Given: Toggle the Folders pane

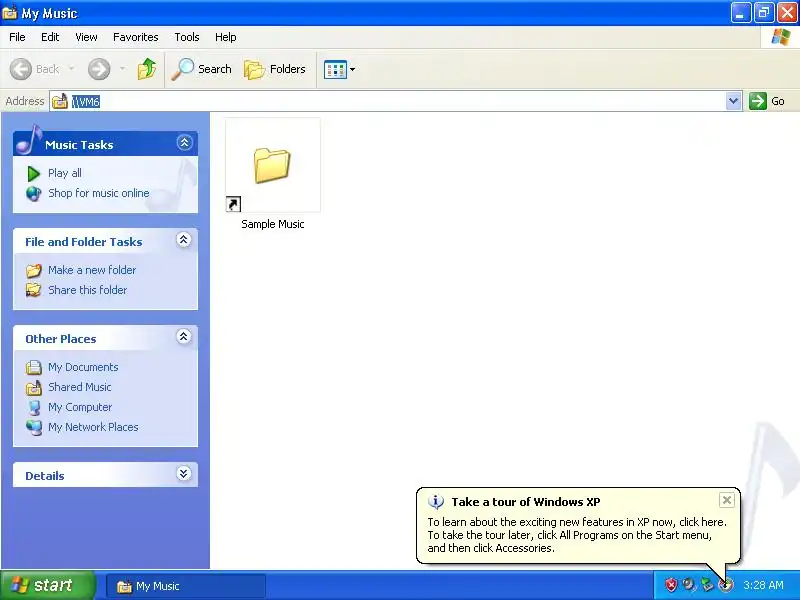Looking at the screenshot, I should click(x=276, y=69).
